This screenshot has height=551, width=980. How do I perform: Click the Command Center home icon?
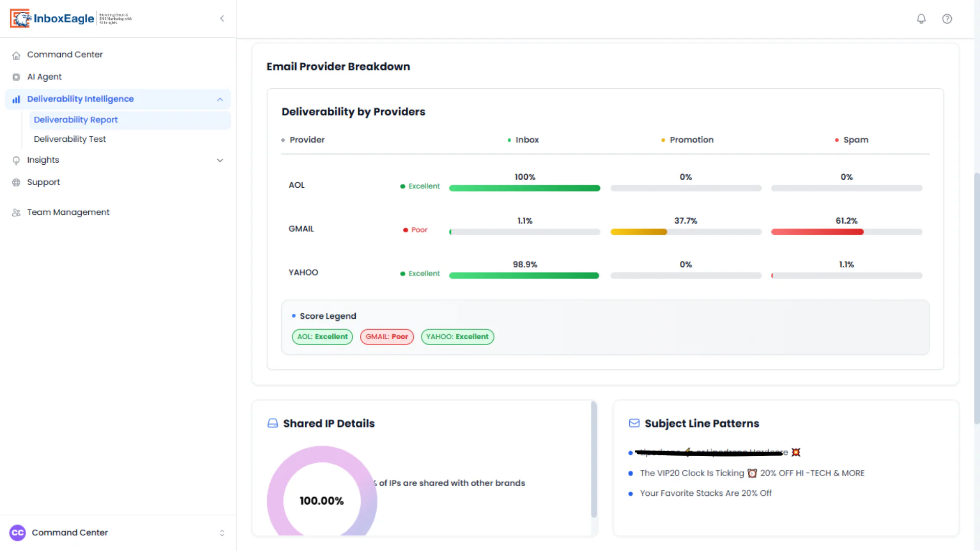tap(16, 55)
